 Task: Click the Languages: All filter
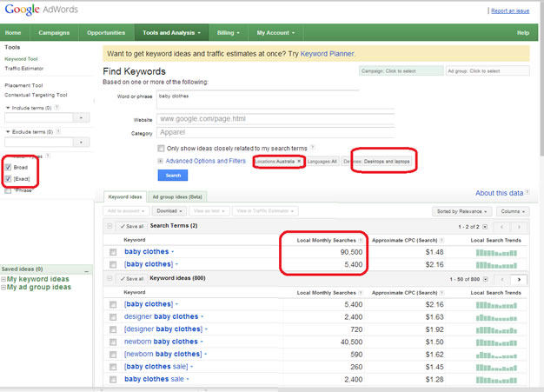[x=322, y=162]
